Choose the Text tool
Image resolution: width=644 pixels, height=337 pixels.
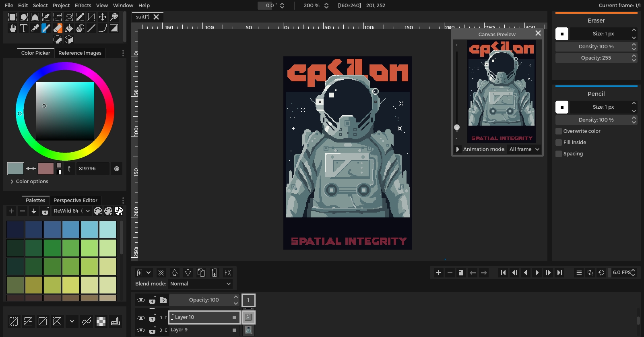click(24, 28)
